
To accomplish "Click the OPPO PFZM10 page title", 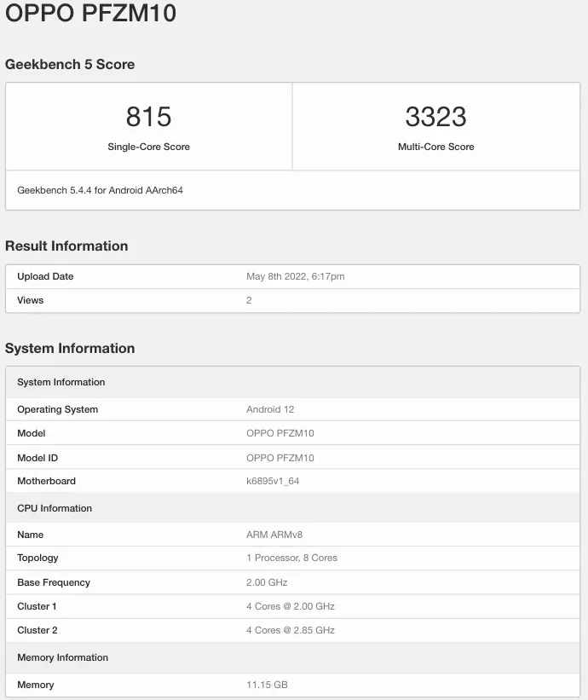I will pyautogui.click(x=91, y=14).
